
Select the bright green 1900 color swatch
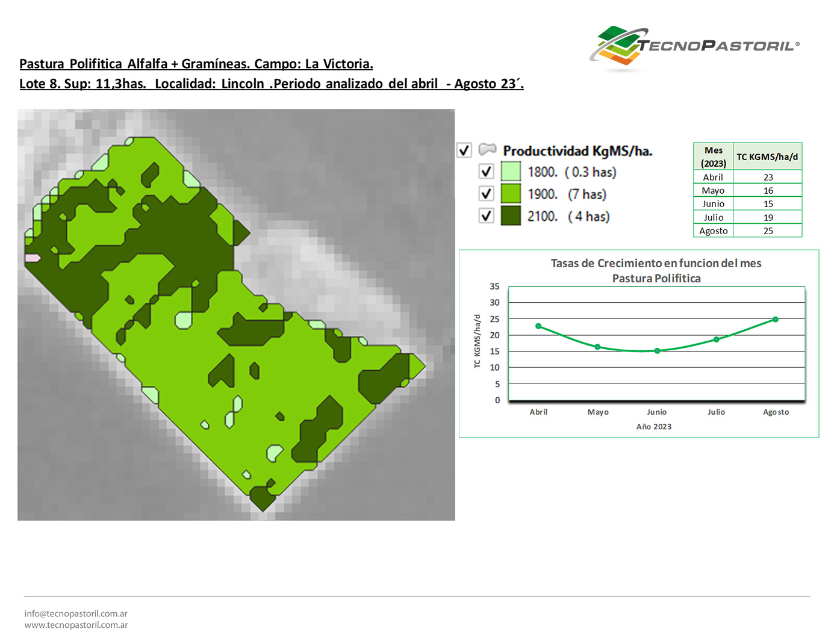point(511,194)
